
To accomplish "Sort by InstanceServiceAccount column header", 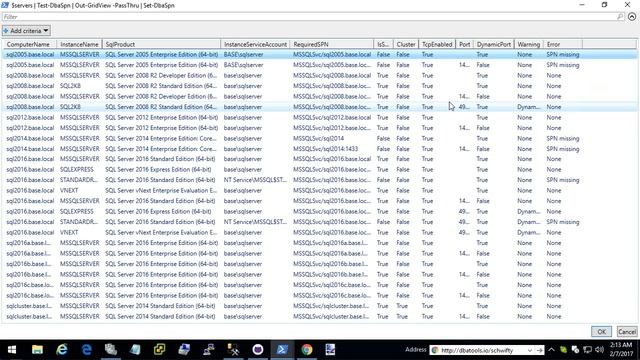I will point(255,44).
